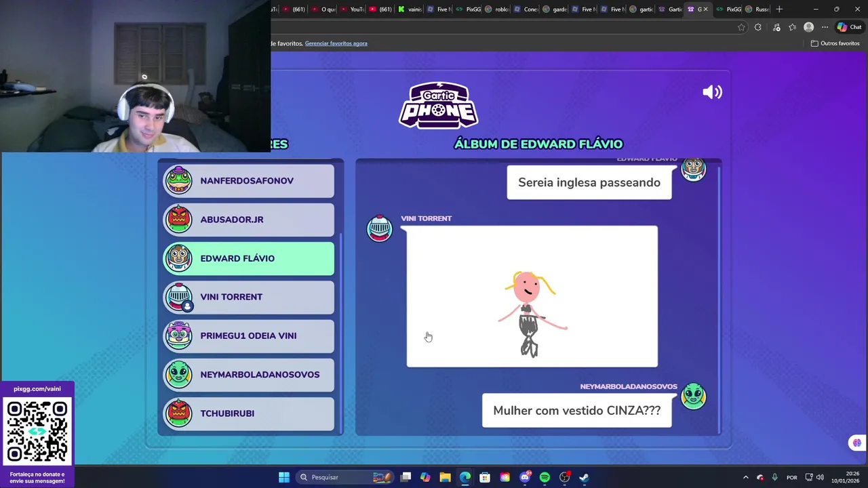Image resolution: width=868 pixels, height=488 pixels.
Task: Click the Vini Torrent drawing of woman
Action: pos(532,296)
